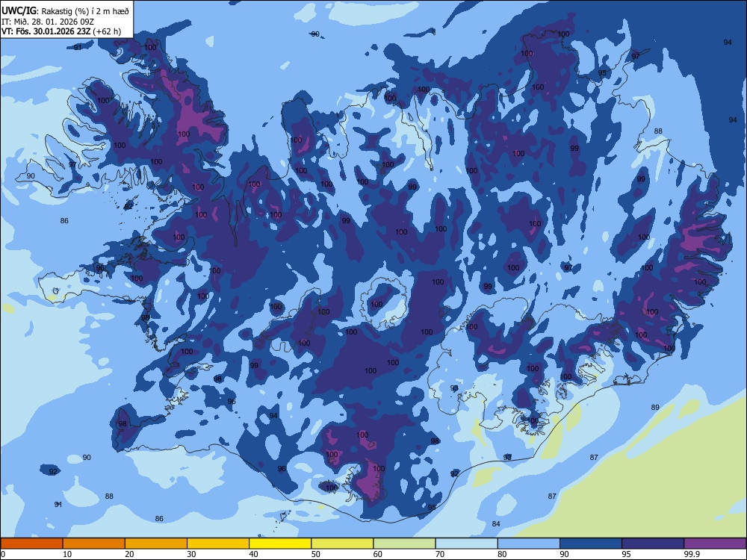Click the '30' tick label on the color scale
Viewport: 747px width, 560px height.
191,554
